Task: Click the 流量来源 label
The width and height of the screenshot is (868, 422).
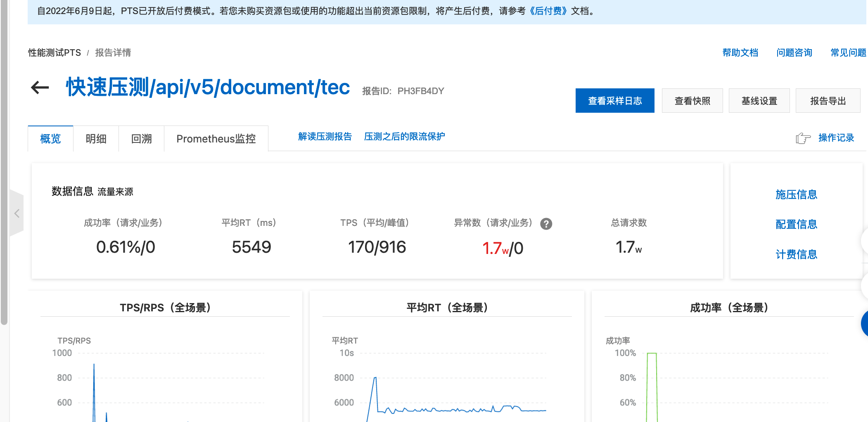Action: click(x=115, y=192)
